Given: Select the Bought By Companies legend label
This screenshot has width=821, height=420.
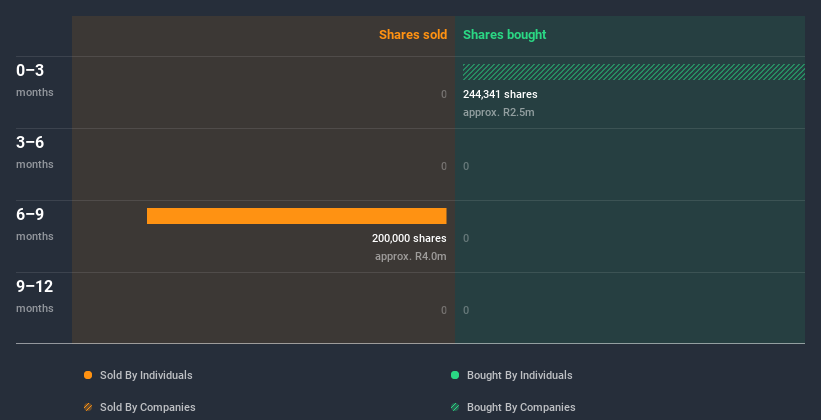Looking at the screenshot, I should click(x=521, y=407).
